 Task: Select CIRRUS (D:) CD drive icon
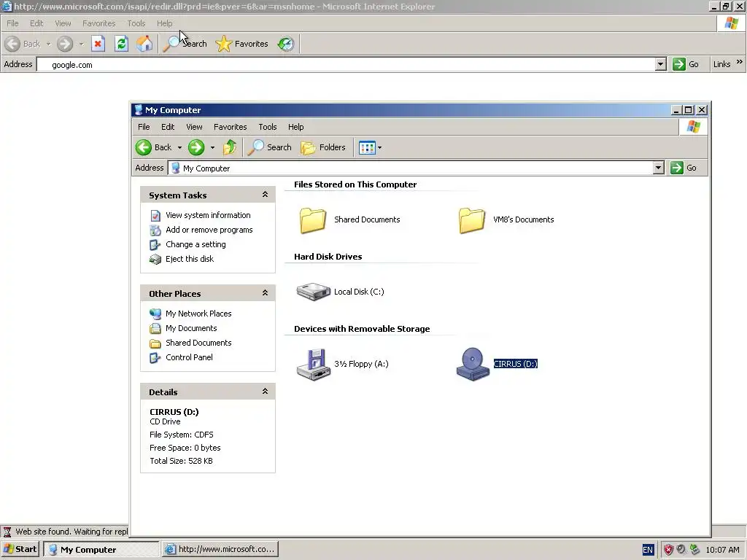[473, 365]
